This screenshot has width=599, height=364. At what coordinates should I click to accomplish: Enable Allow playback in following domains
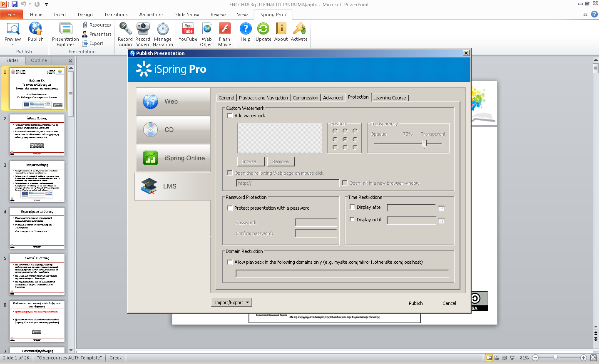click(x=230, y=262)
